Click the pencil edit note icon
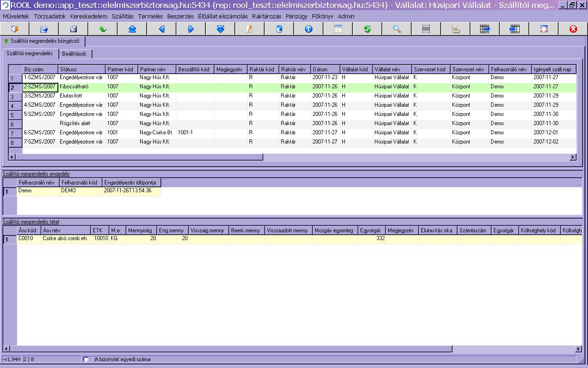The width and height of the screenshot is (588, 368). point(249,29)
